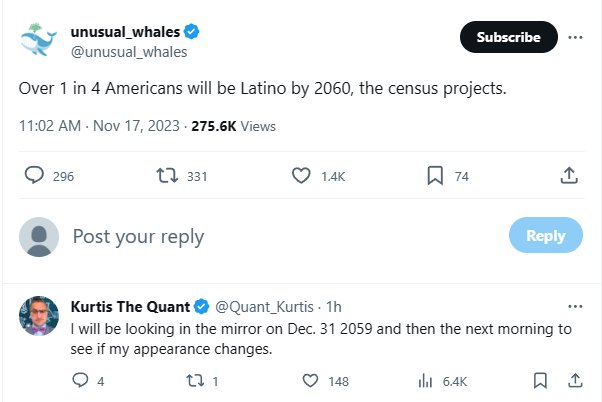
Task: Bookmark the unusual_whales post
Action: [x=435, y=175]
